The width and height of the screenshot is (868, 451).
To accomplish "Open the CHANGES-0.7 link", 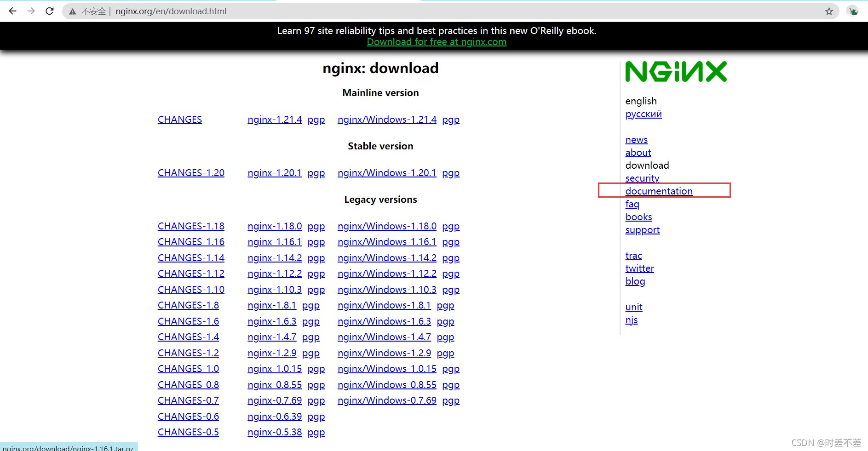I will tap(188, 400).
